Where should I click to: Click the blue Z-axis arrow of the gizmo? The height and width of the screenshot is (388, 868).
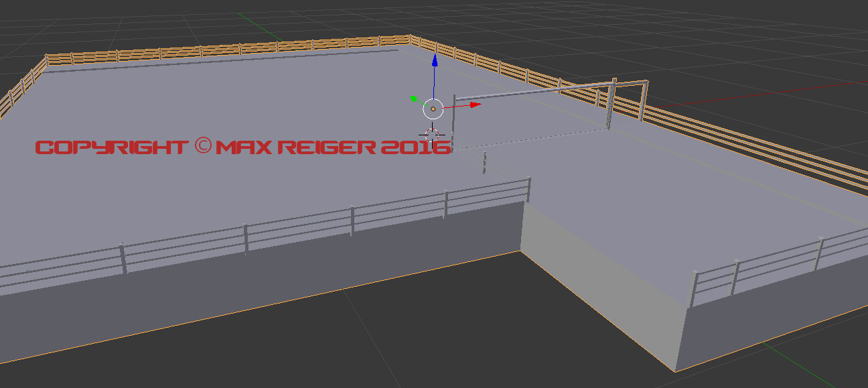[435, 62]
